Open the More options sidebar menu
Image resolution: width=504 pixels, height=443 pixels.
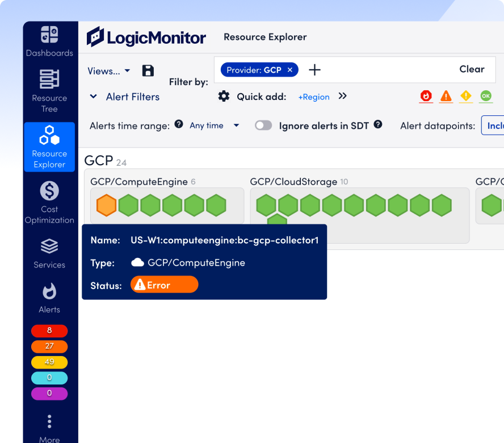49,429
